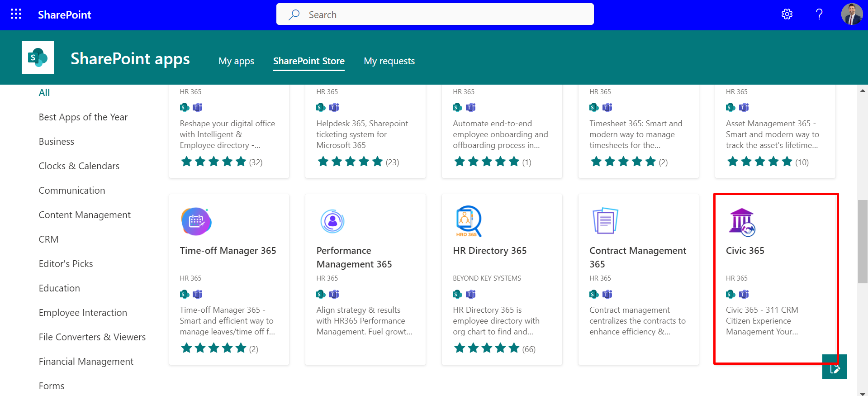The height and width of the screenshot is (396, 868).
Task: Click the Civic 365 app icon
Action: click(x=742, y=222)
